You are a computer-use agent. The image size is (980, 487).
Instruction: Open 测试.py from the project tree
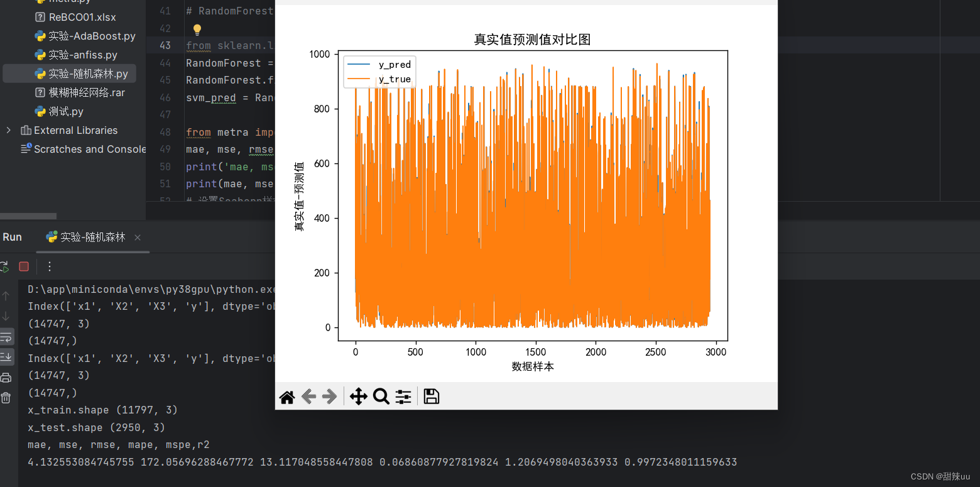[66, 111]
